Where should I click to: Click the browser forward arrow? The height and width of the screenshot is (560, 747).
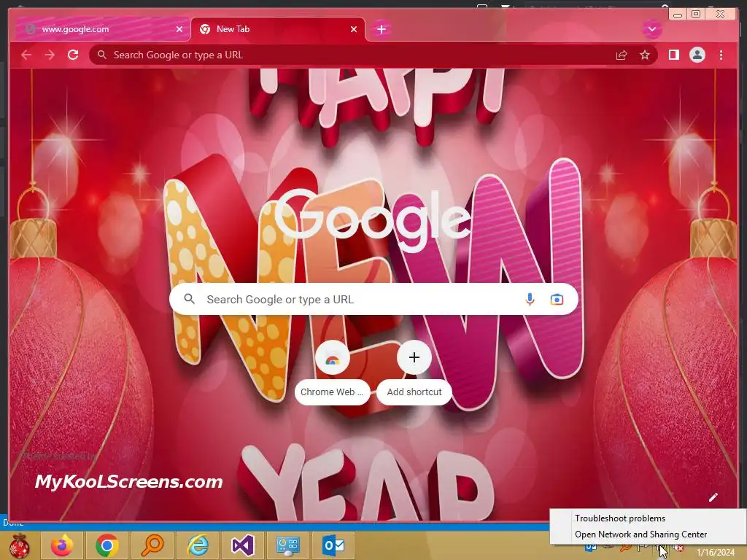[x=50, y=55]
